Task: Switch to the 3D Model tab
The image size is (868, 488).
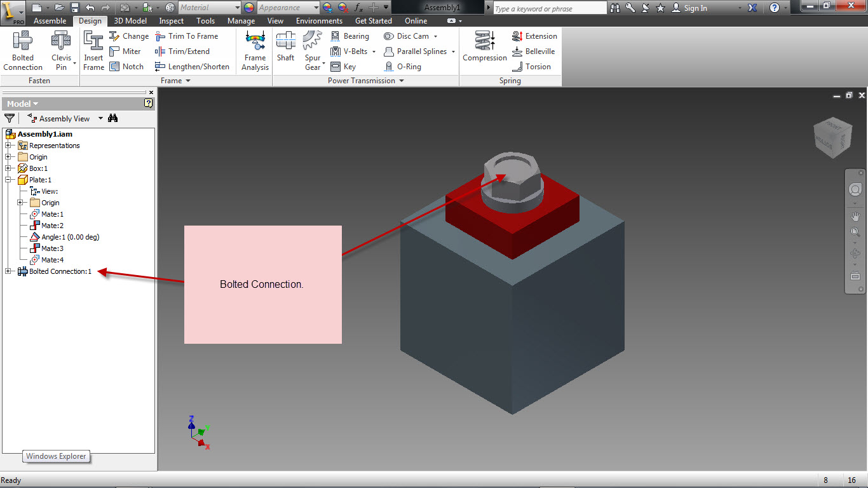Action: coord(130,20)
